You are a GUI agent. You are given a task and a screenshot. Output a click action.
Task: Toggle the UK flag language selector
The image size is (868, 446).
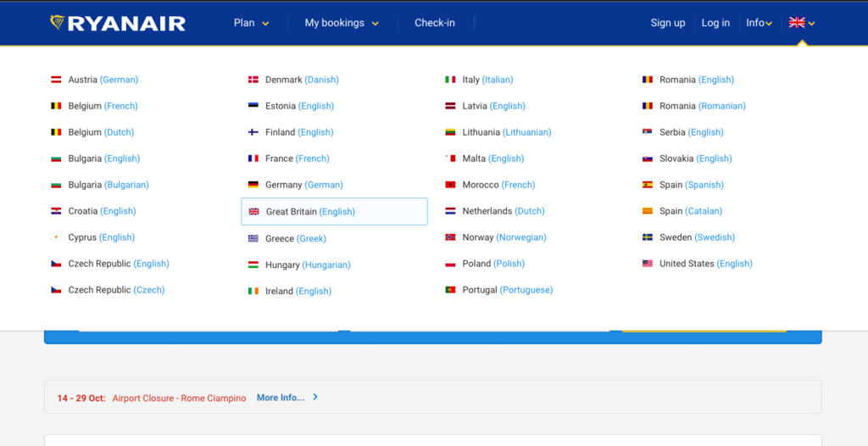(x=802, y=23)
